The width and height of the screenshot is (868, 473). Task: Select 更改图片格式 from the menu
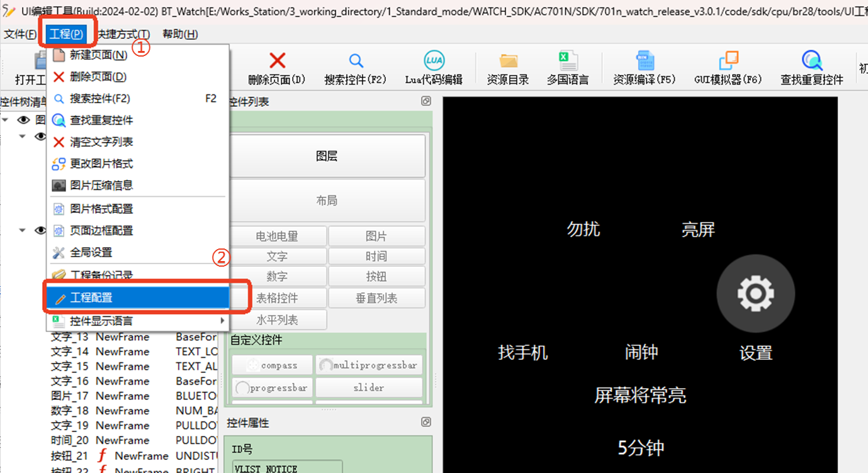click(137, 164)
